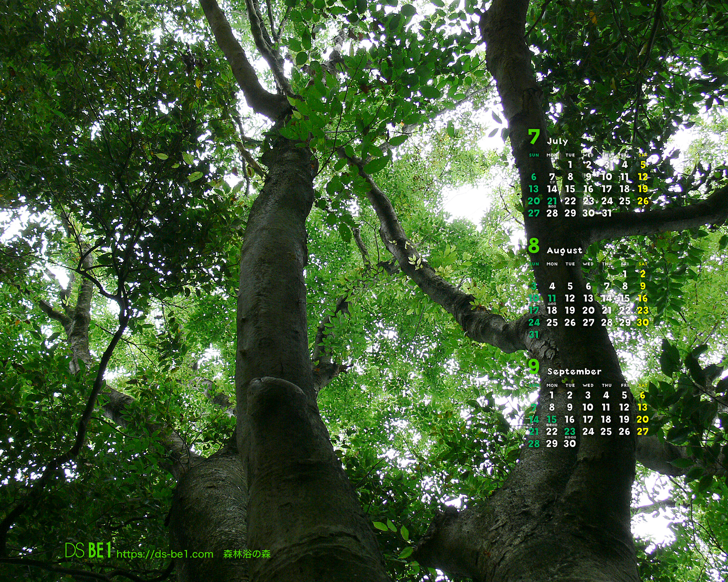Image resolution: width=728 pixels, height=582 pixels.
Task: Click September 23 holiday date
Action: pyautogui.click(x=570, y=431)
